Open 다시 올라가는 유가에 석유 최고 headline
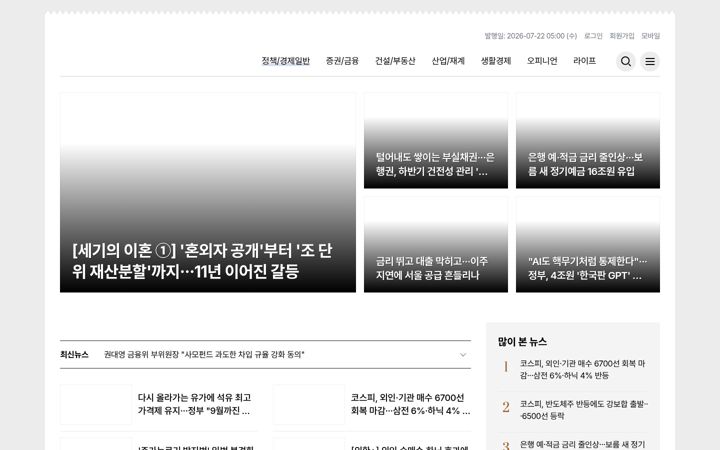Viewport: 720px width, 450px height. pyautogui.click(x=194, y=404)
